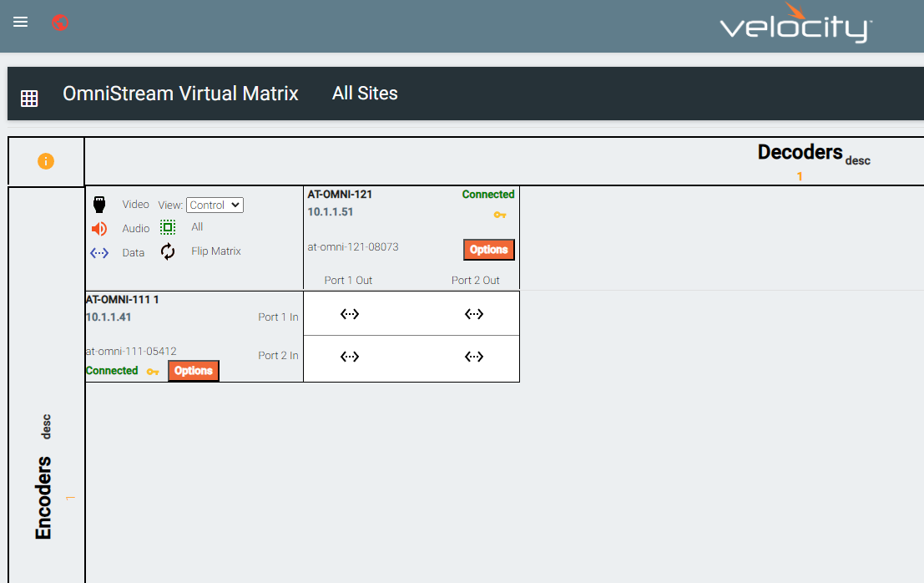Click the matrix grid icon

pyautogui.click(x=29, y=99)
